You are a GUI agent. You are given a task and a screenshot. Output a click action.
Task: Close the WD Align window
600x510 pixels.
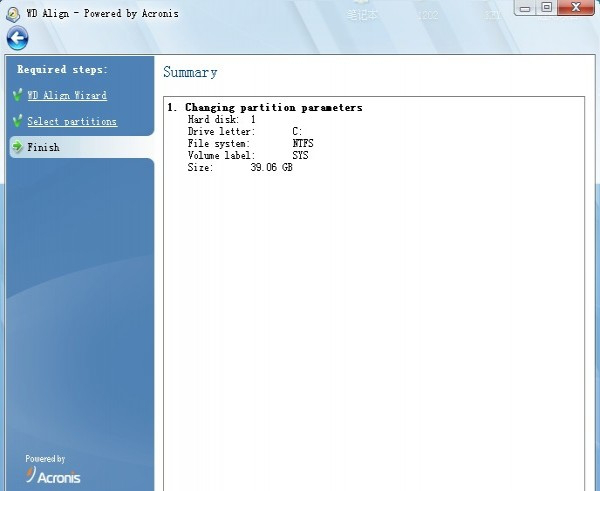[576, 7]
